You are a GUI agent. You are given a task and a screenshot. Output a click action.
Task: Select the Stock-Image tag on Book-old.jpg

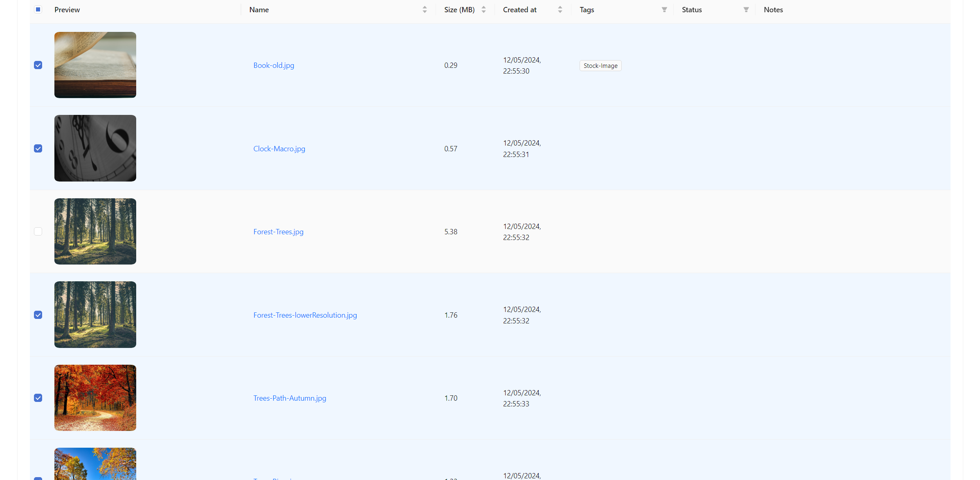pos(600,65)
